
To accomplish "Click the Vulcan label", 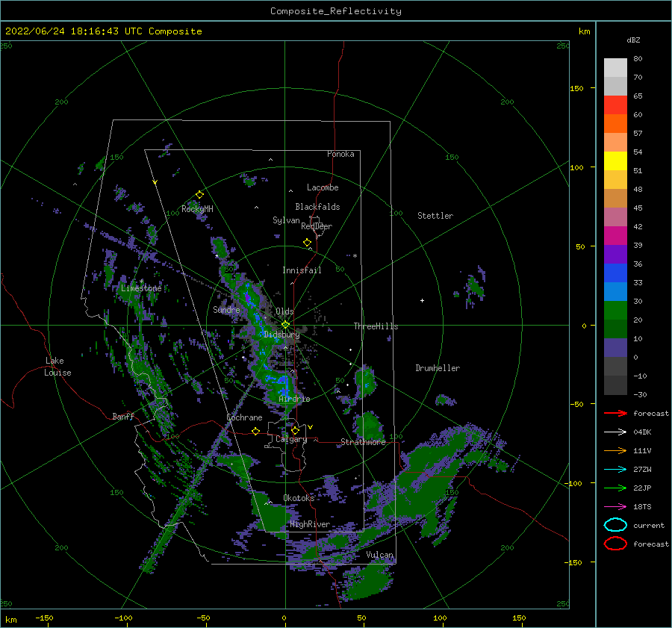I will coord(379,555).
